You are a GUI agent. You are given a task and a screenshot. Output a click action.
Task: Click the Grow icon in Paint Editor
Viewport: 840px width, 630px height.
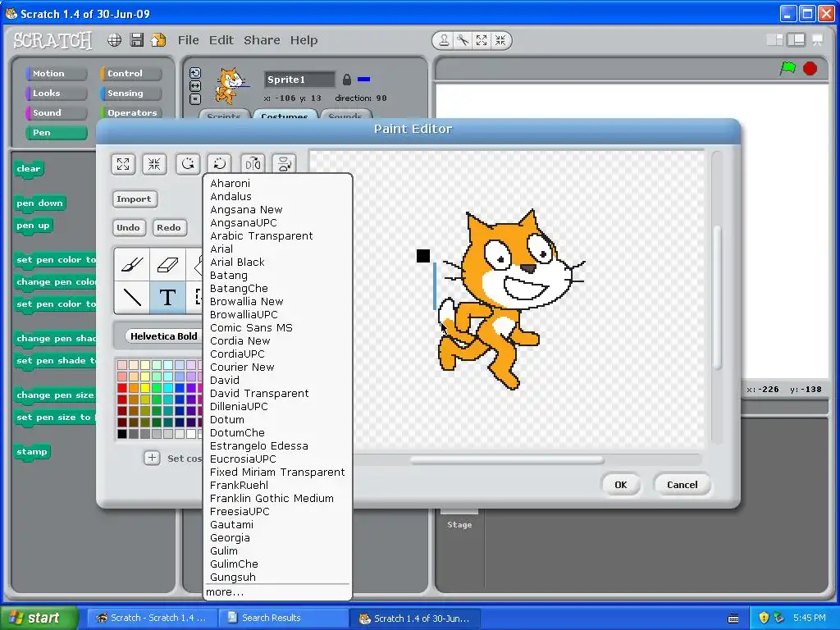[x=123, y=164]
